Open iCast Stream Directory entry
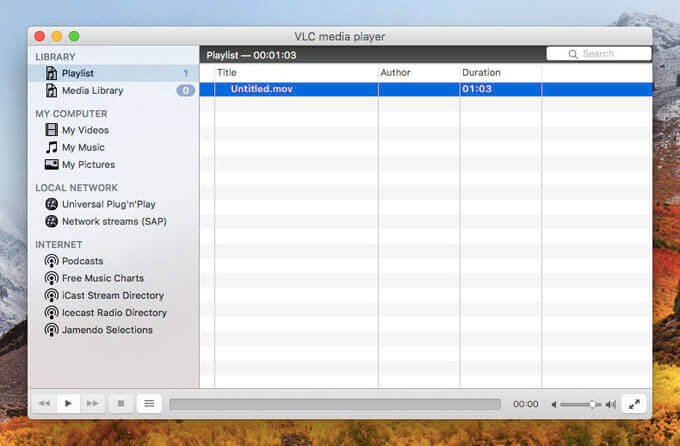 [113, 295]
